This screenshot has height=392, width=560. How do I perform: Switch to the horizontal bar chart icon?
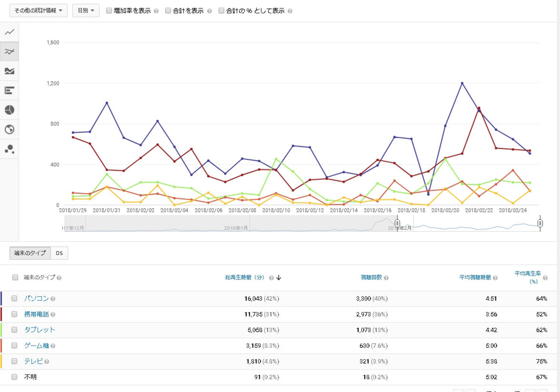pyautogui.click(x=9, y=90)
